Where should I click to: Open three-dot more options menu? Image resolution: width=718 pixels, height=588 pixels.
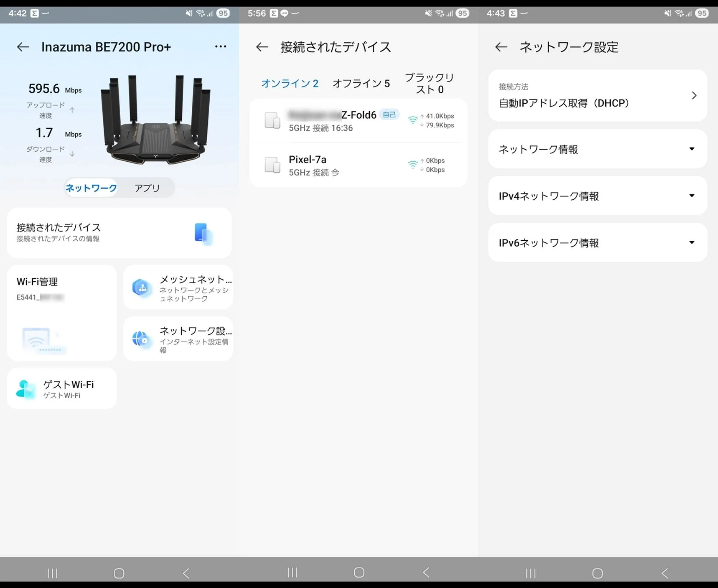tap(220, 47)
